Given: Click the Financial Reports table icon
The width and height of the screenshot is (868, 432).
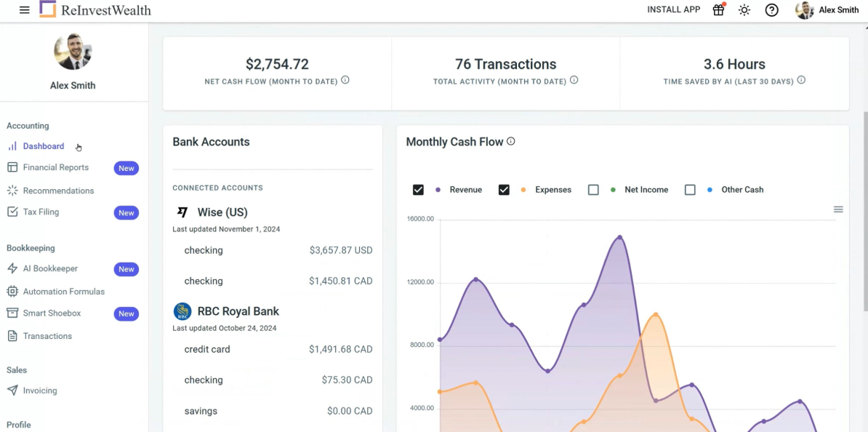Looking at the screenshot, I should pos(12,167).
